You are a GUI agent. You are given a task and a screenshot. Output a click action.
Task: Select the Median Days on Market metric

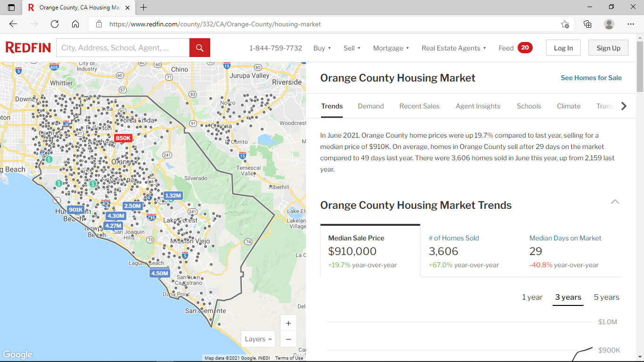571,251
